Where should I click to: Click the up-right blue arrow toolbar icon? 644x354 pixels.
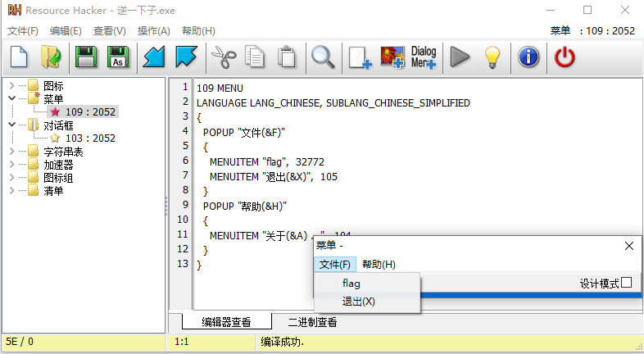tap(186, 57)
